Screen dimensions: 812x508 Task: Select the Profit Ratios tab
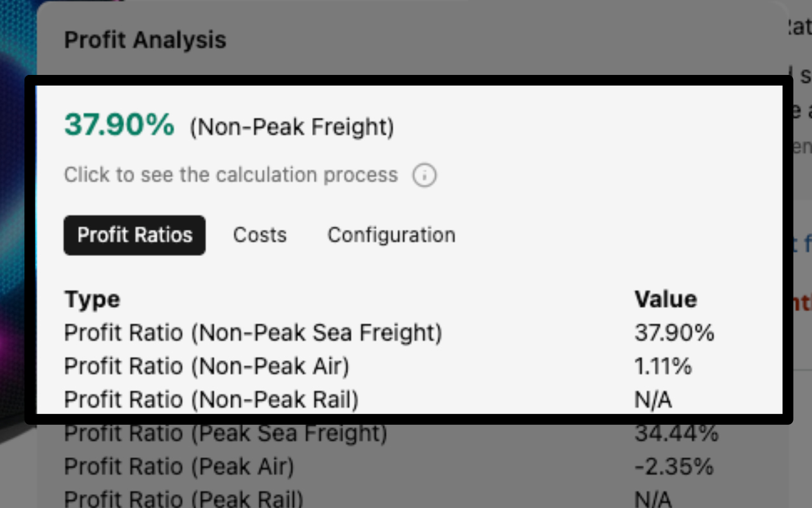pos(134,235)
